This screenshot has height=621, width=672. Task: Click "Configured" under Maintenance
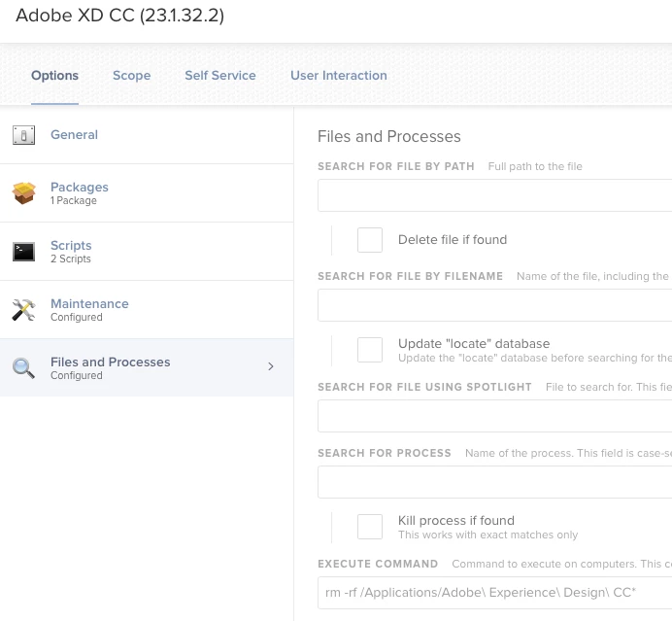(x=77, y=317)
